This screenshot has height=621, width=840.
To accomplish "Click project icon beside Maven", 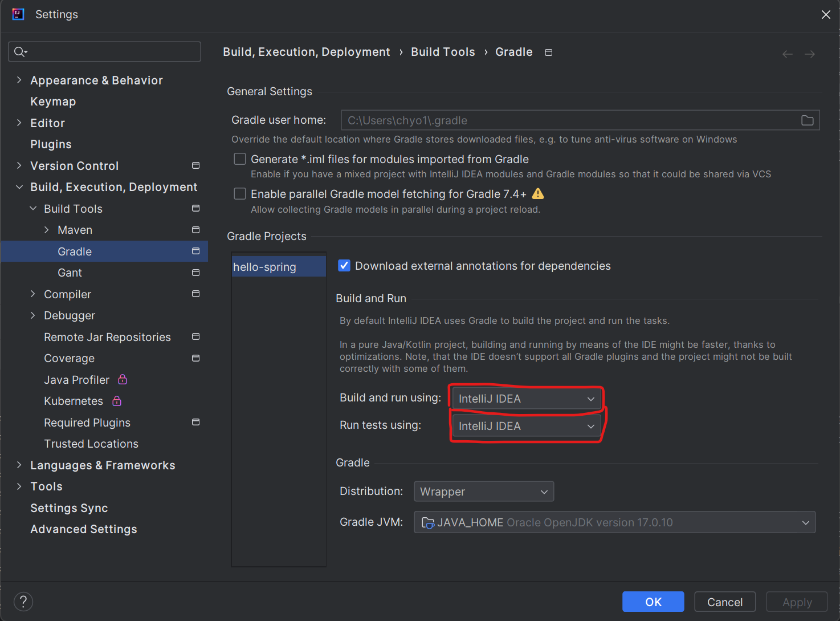I will [x=196, y=230].
